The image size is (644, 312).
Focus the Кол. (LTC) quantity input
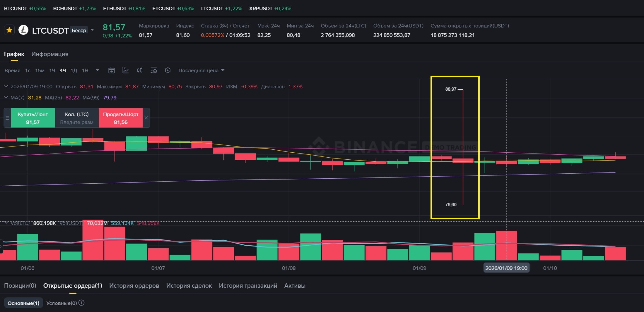77,122
